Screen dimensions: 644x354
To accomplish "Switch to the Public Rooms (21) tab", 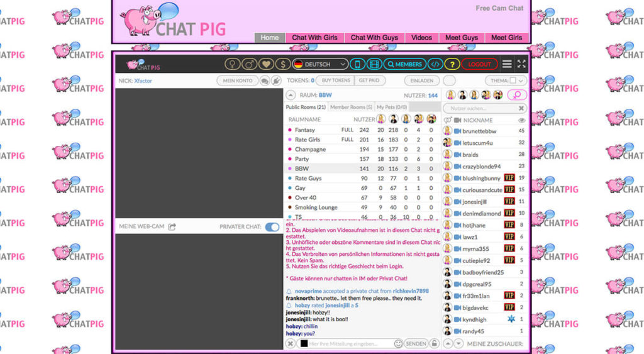I will 306,107.
